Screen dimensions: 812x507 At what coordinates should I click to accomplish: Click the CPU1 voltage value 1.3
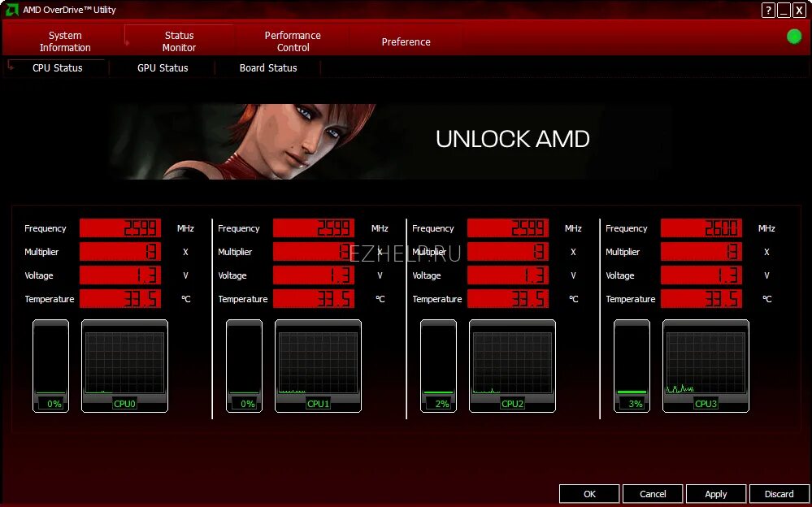click(x=314, y=275)
